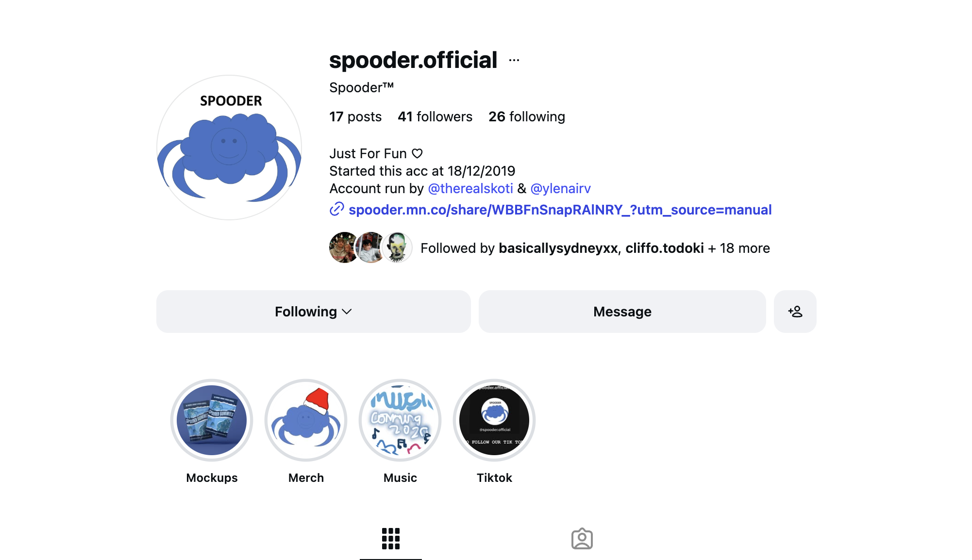Switch to the tagged photos tab
Viewport: 972px width, 560px height.
pos(582,539)
